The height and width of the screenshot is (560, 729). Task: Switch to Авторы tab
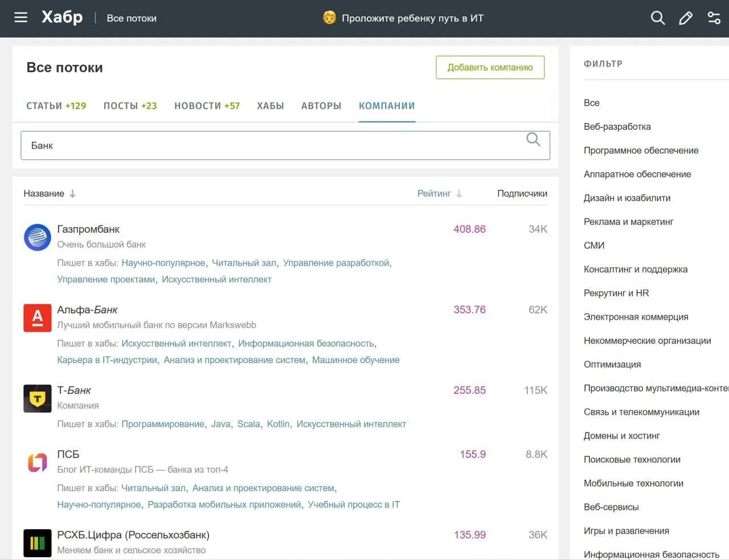[x=321, y=106]
